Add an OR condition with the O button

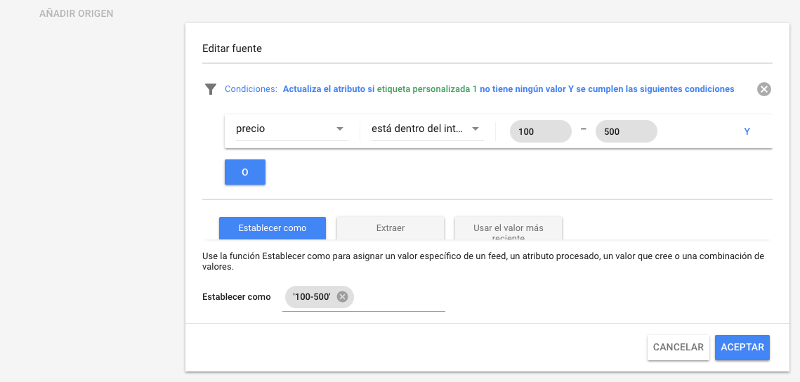(x=245, y=172)
